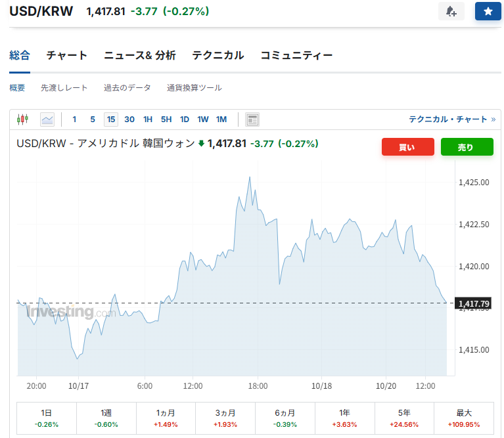
Task: Click the star watchlist icon
Action: (488, 11)
